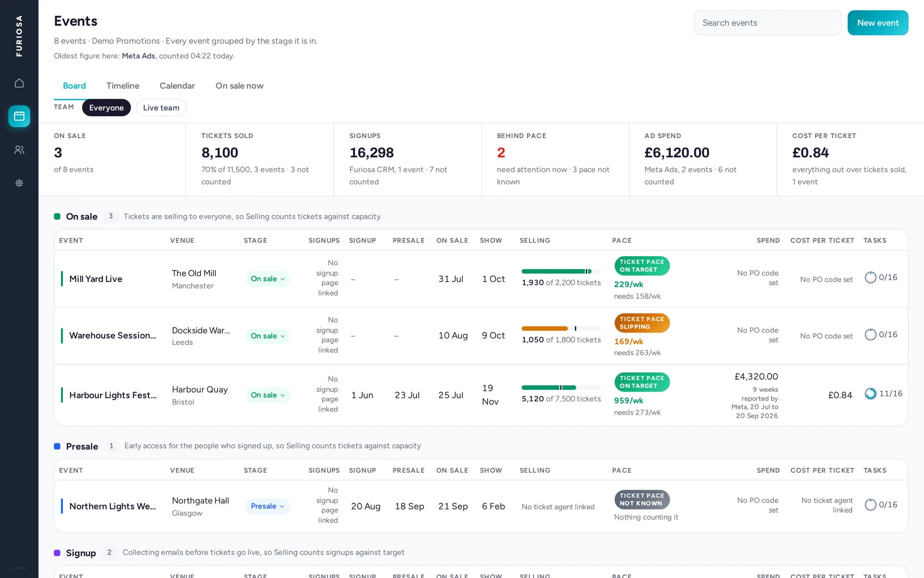
Task: Open the Warehouse Sessions event
Action: [x=113, y=336]
